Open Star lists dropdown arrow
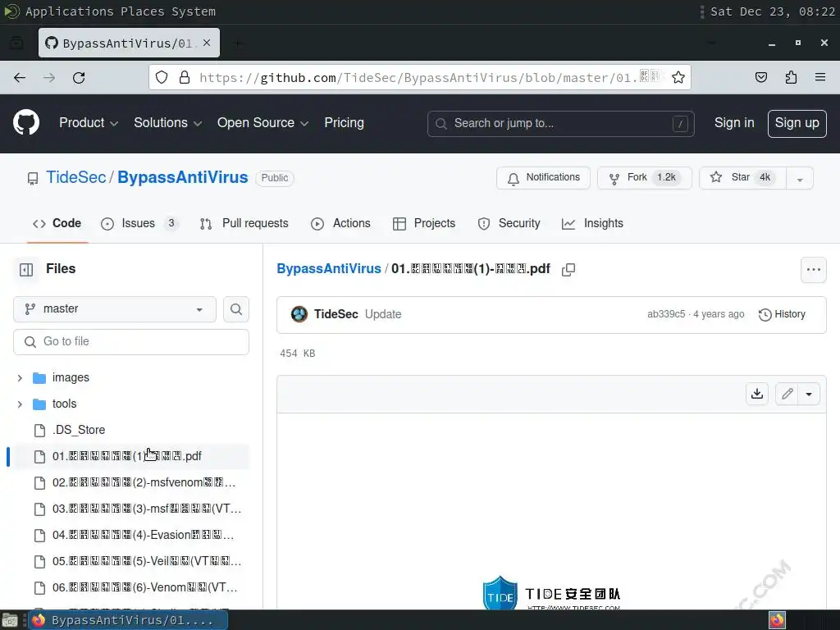This screenshot has height=630, width=840. [x=799, y=178]
